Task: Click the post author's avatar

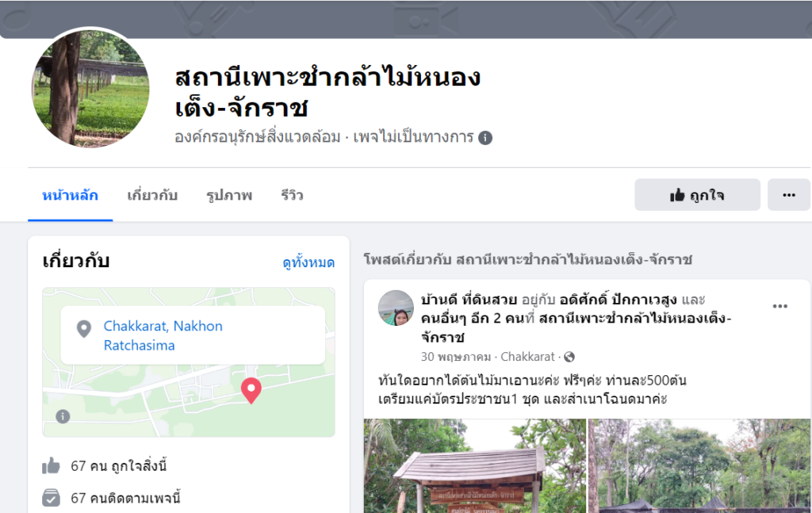Action: (x=396, y=308)
